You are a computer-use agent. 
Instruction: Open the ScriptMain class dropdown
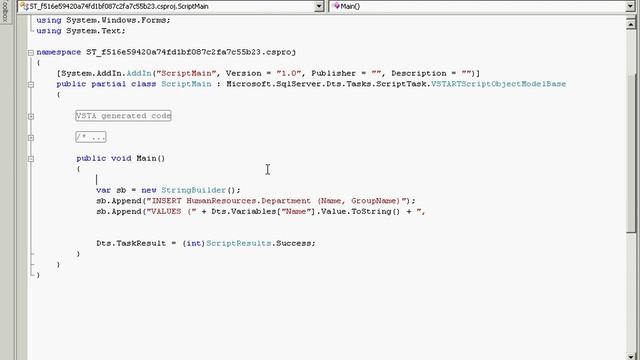pyautogui.click(x=319, y=6)
